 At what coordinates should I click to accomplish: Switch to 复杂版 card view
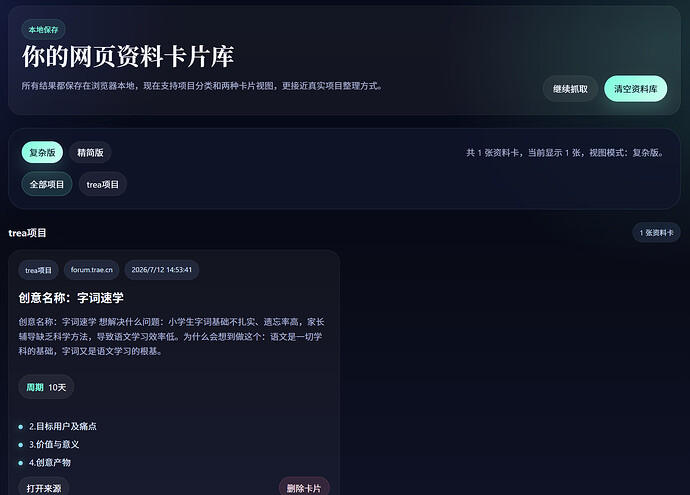pos(42,152)
